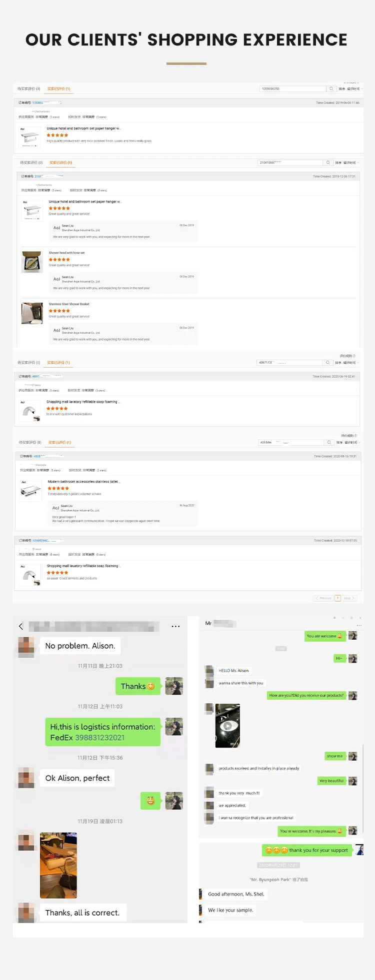This screenshot has width=375, height=980.
Task: Switch to the topmost 待买家评价 (0) tab
Action: click(x=29, y=89)
